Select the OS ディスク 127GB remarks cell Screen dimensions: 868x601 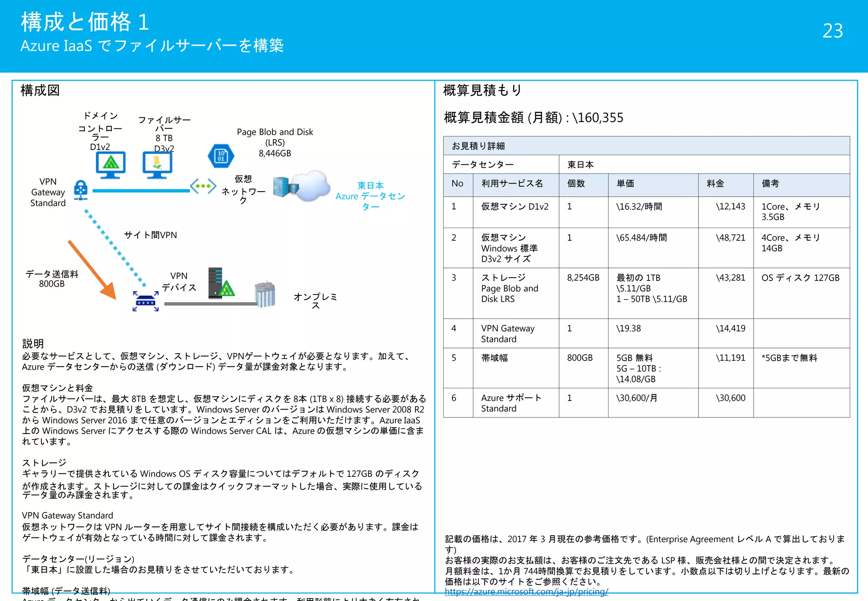tap(801, 293)
